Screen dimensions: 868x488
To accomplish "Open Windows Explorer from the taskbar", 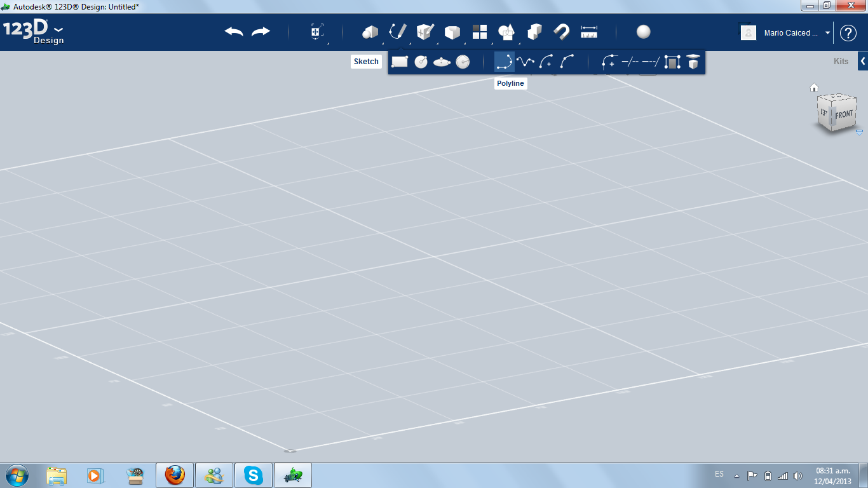I will (57, 475).
